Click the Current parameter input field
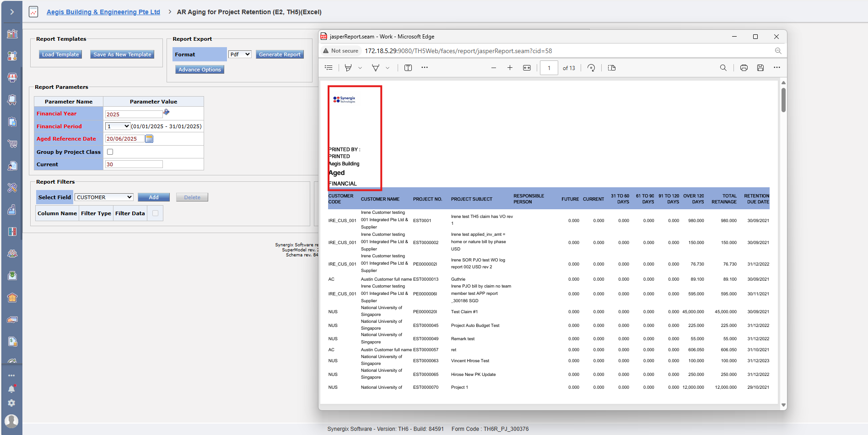Screen dimensions: 868x435 tap(134, 164)
